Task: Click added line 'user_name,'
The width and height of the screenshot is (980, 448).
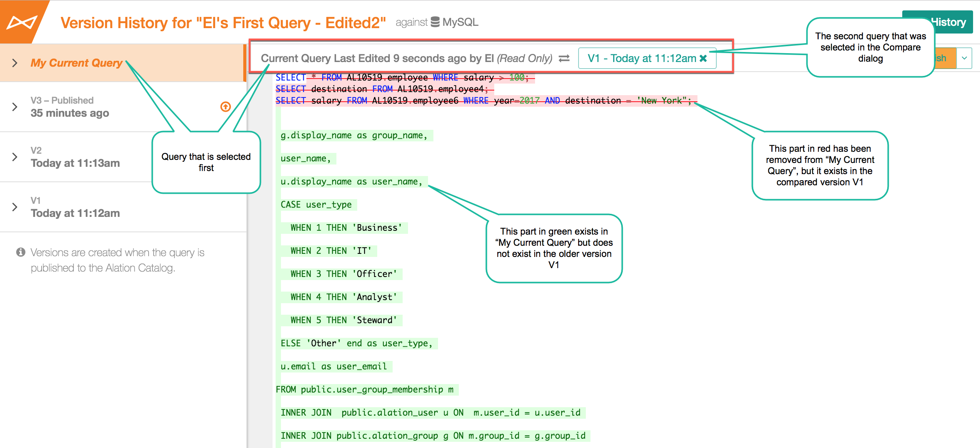Action: [306, 158]
